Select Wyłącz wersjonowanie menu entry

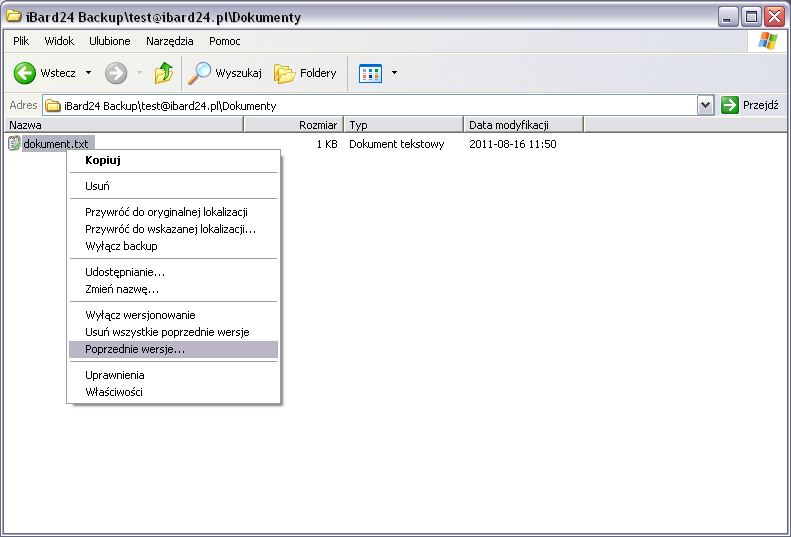174,315
